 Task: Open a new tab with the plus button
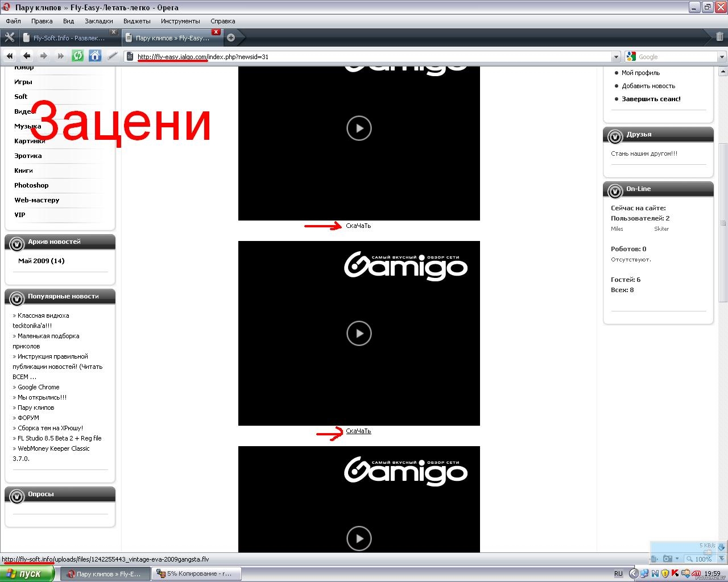coord(231,38)
